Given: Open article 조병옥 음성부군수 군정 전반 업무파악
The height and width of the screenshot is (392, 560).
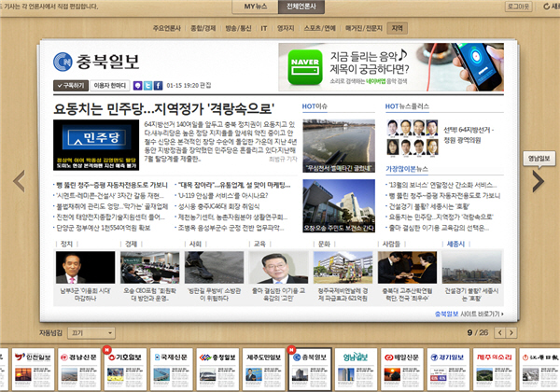Looking at the screenshot, I should point(231,228).
